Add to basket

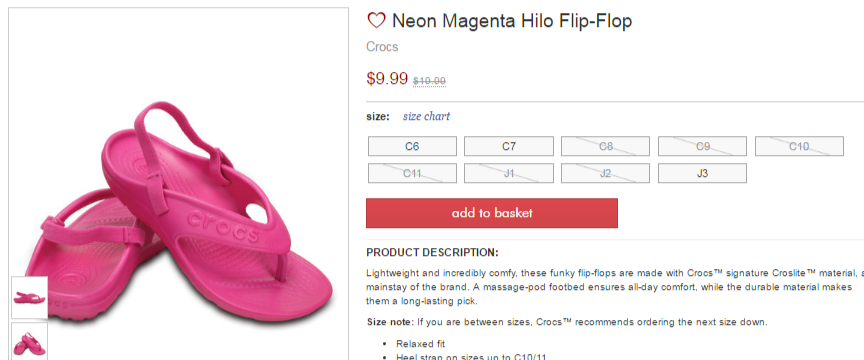click(x=492, y=213)
